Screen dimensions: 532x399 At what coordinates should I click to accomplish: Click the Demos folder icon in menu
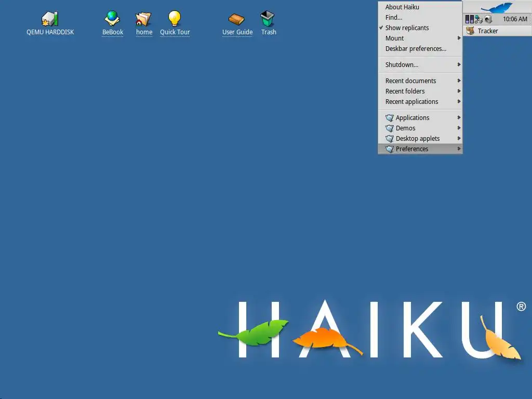390,128
